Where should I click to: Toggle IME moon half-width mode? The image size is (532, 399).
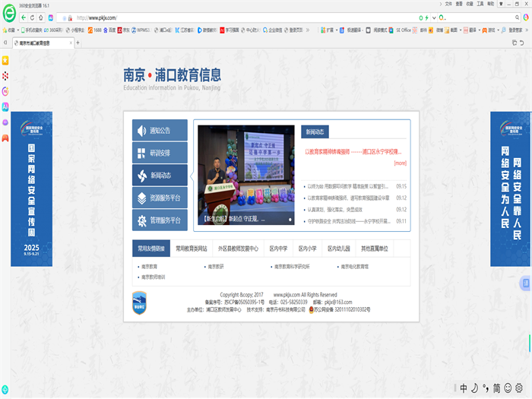(474, 388)
